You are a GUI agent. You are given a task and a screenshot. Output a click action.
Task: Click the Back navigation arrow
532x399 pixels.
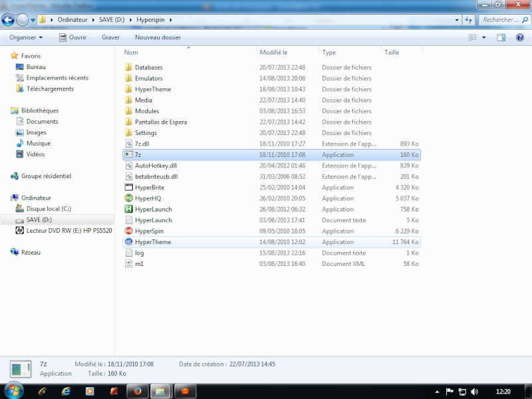point(8,20)
